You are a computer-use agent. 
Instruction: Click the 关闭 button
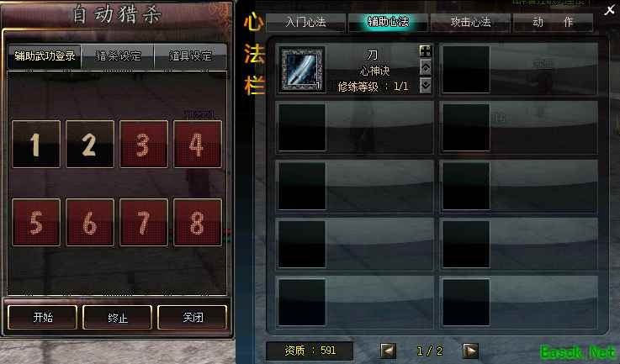pyautogui.click(x=193, y=317)
